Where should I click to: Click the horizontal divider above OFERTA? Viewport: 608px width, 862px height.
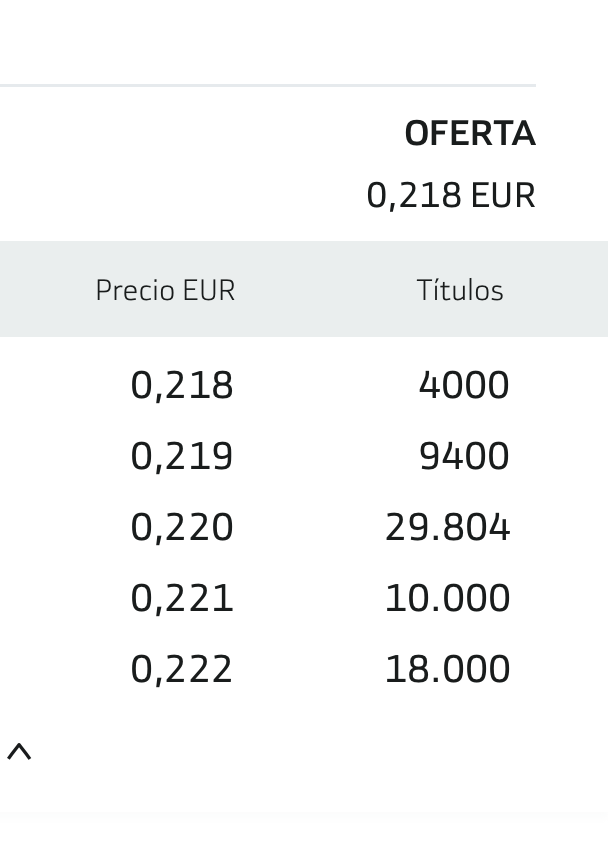[268, 85]
